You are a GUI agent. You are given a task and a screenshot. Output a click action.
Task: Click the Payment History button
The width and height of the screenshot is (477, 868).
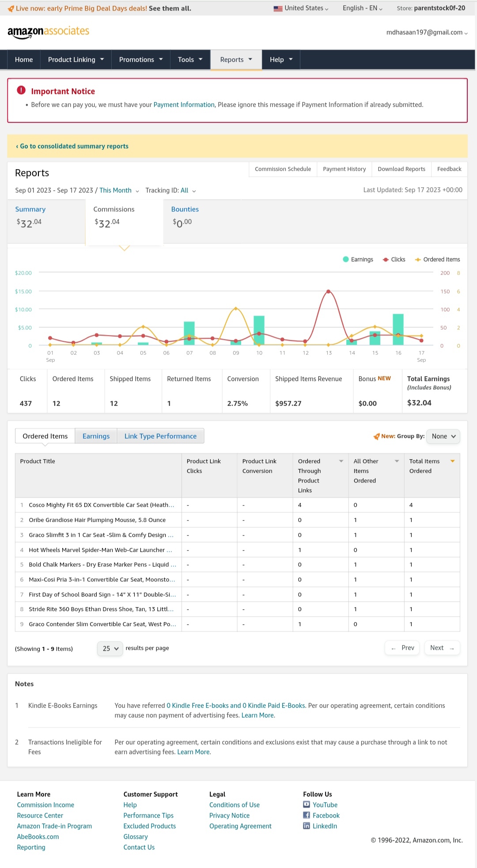coord(344,169)
